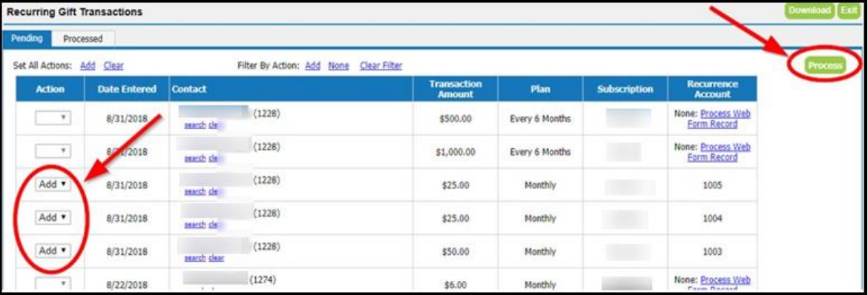Image resolution: width=868 pixels, height=295 pixels.
Task: Click the Recurring Gift Transactions title
Action: click(x=75, y=12)
